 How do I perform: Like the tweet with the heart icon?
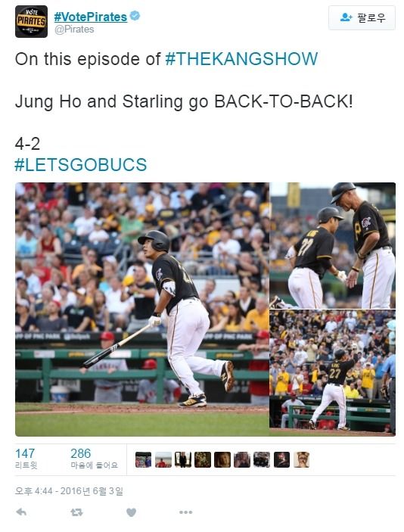[131, 512]
